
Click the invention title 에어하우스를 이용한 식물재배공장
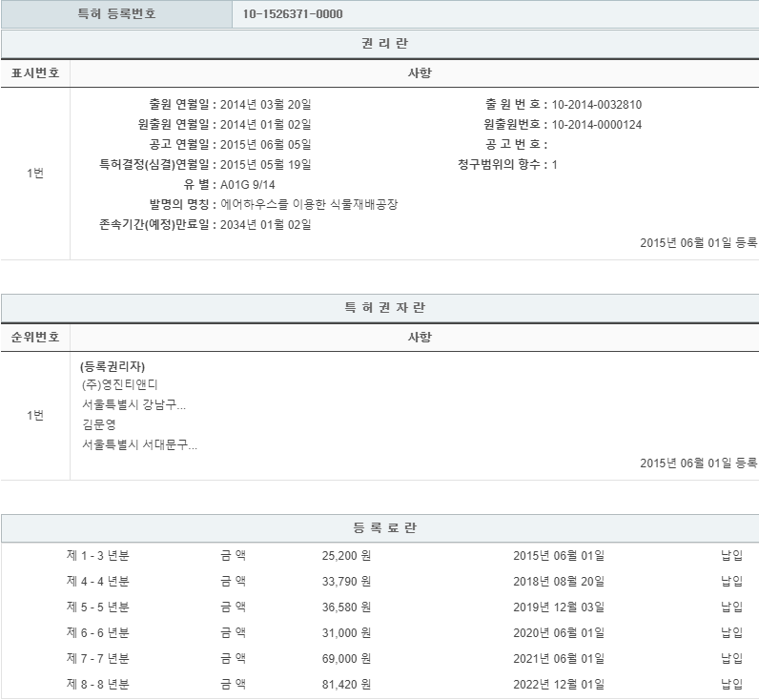[x=308, y=204]
